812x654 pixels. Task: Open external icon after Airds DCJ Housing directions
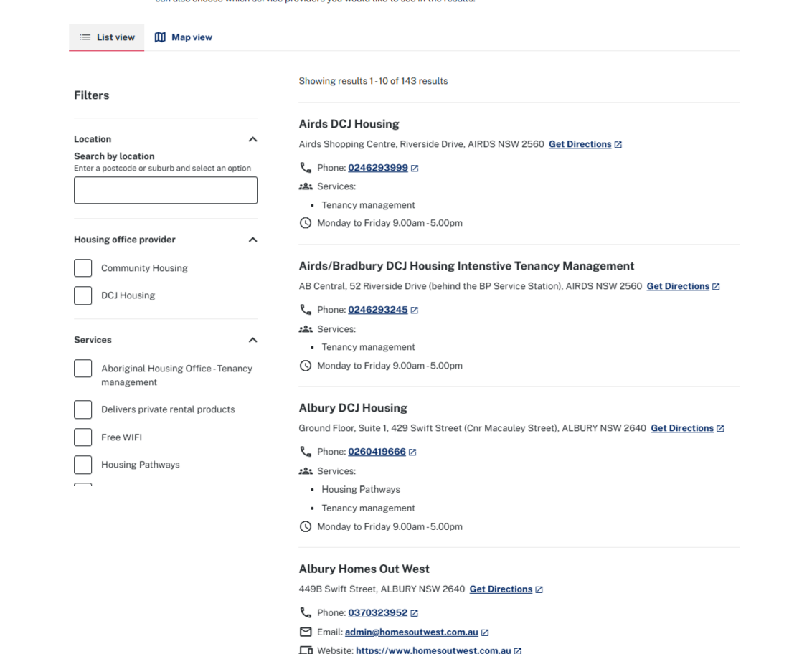[618, 145]
